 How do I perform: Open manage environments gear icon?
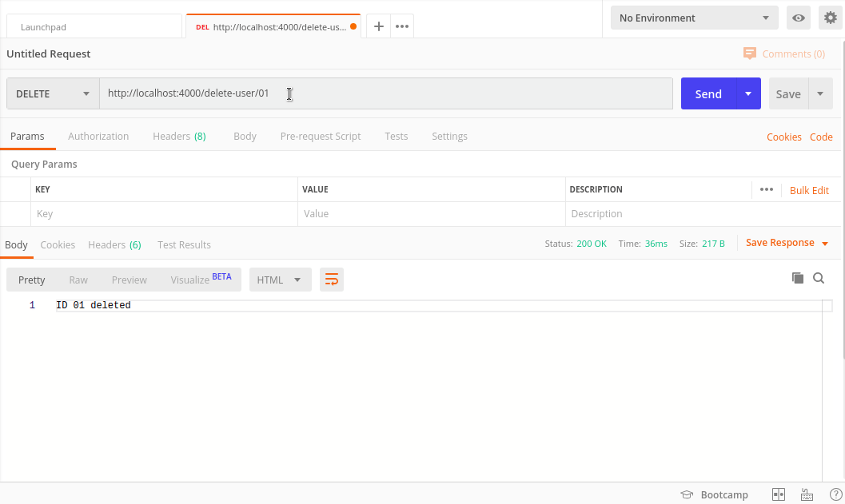pyautogui.click(x=831, y=18)
